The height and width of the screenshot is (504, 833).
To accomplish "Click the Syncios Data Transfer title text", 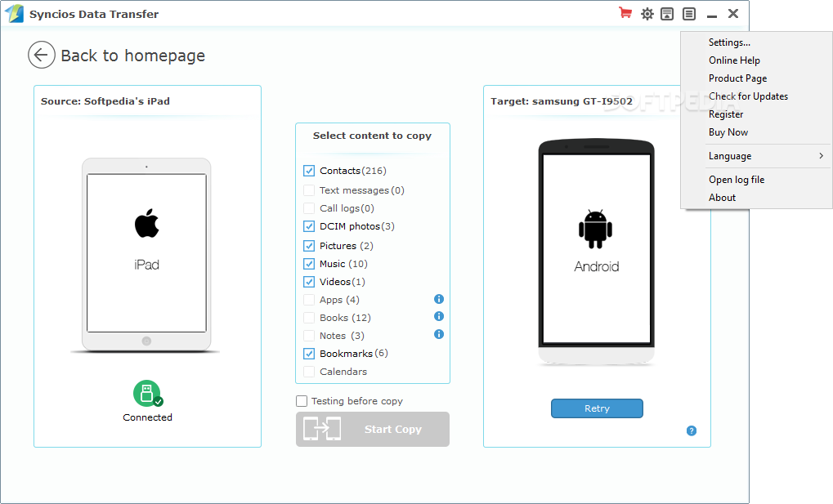I will pos(94,15).
